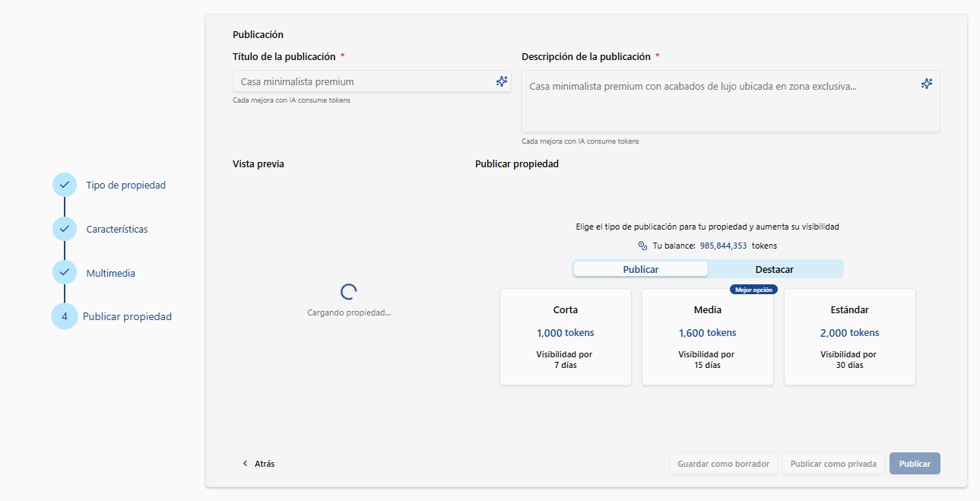Choose the Estándar 2,000 tokens plan

(x=849, y=337)
